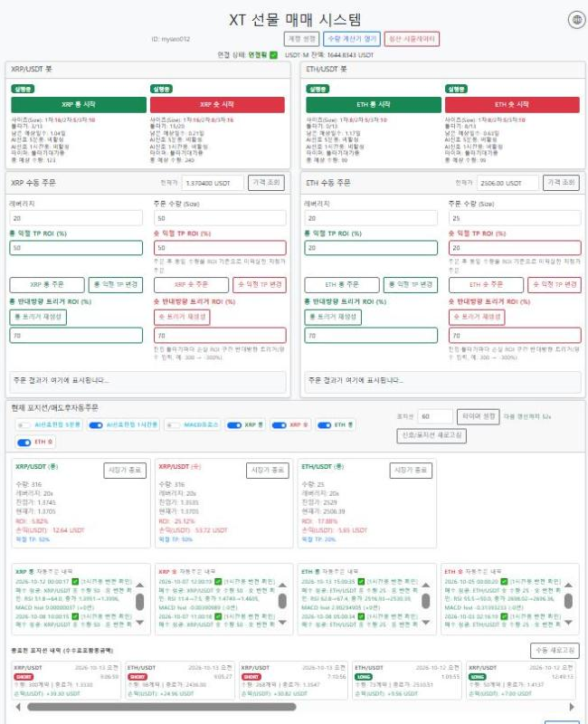Focus XRP 롱 익절 TP ROI field

(76, 248)
